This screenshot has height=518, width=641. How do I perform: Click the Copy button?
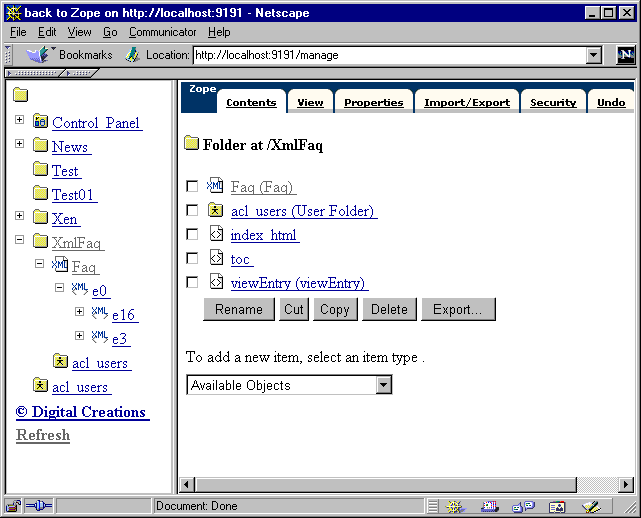[335, 309]
